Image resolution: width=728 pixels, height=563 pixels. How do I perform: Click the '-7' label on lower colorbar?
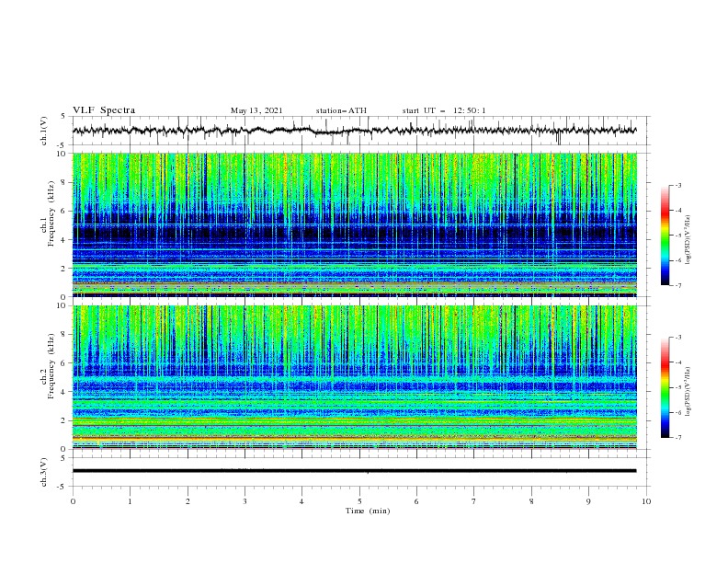677,437
